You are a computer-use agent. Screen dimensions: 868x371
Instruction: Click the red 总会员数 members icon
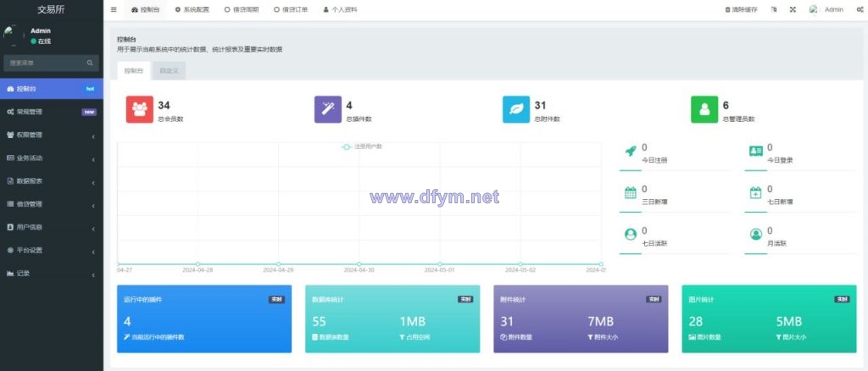(x=140, y=109)
